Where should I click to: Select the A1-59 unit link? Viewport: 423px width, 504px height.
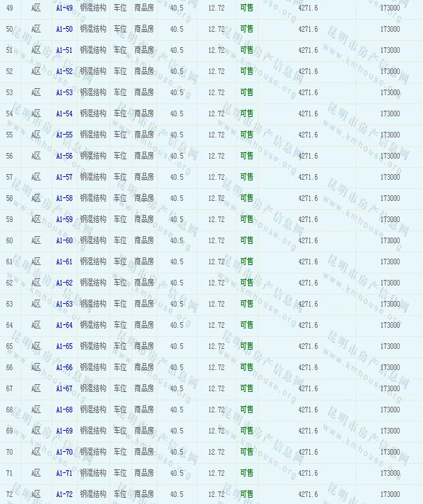[x=64, y=219]
